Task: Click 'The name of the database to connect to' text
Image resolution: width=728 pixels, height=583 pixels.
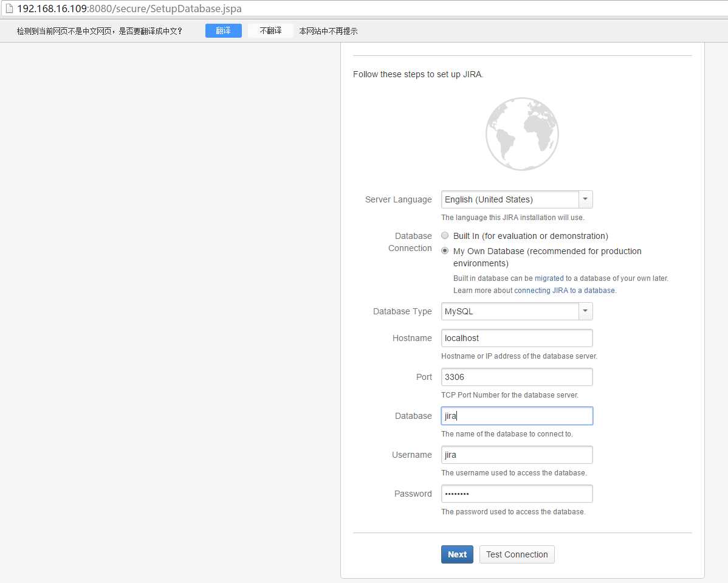Action: pyautogui.click(x=507, y=434)
